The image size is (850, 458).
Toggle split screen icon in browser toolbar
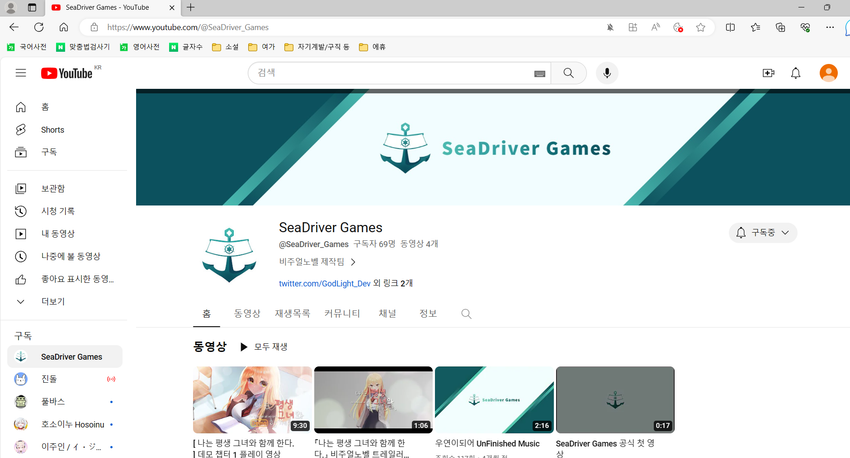pyautogui.click(x=730, y=27)
